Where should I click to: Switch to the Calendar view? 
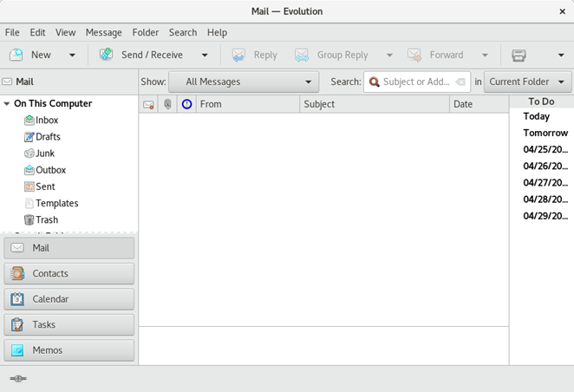pos(68,299)
